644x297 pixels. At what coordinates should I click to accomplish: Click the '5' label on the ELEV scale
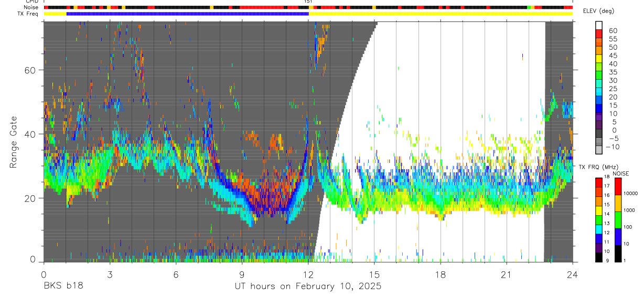tap(615, 122)
